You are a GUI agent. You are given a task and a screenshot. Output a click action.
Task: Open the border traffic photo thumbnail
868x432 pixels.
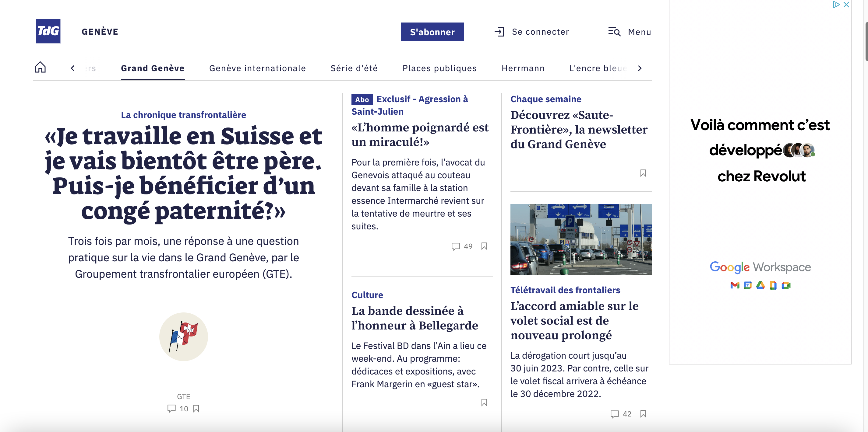pyautogui.click(x=580, y=239)
